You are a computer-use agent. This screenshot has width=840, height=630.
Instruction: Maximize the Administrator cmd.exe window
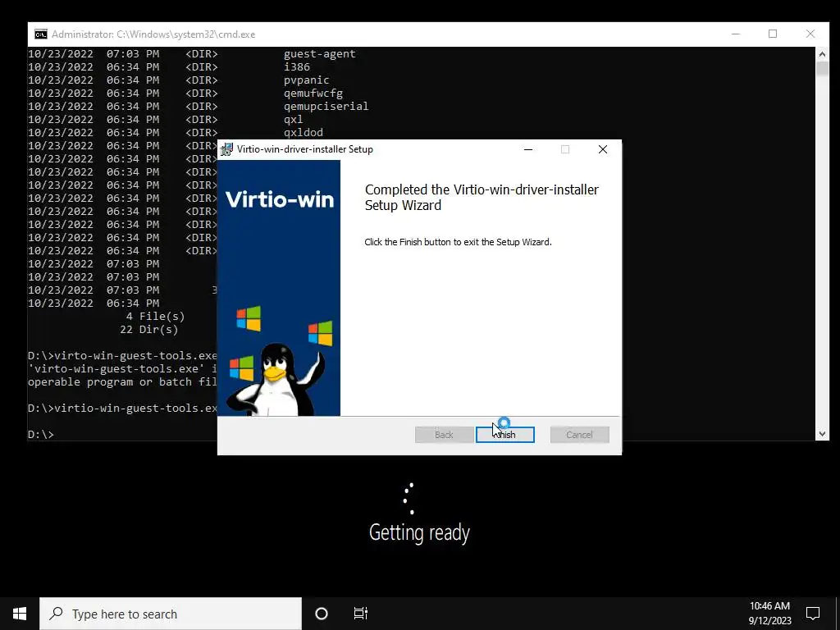pyautogui.click(x=773, y=34)
